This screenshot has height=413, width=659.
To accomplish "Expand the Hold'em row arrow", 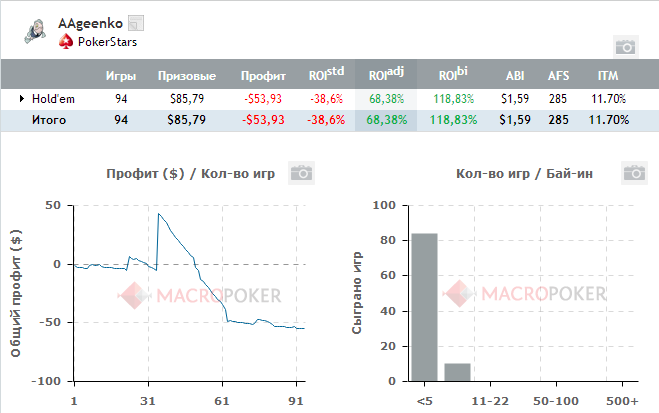I will coord(21,98).
